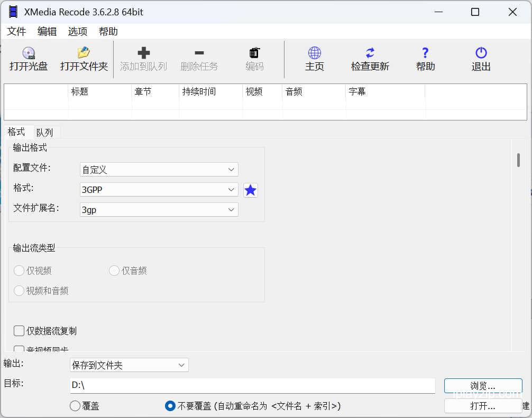
Task: Open the 文件 menu
Action: 16,32
